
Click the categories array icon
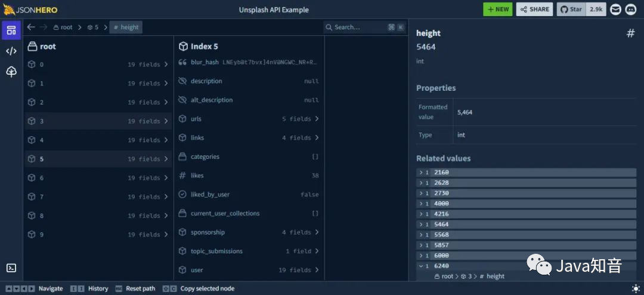tap(182, 156)
